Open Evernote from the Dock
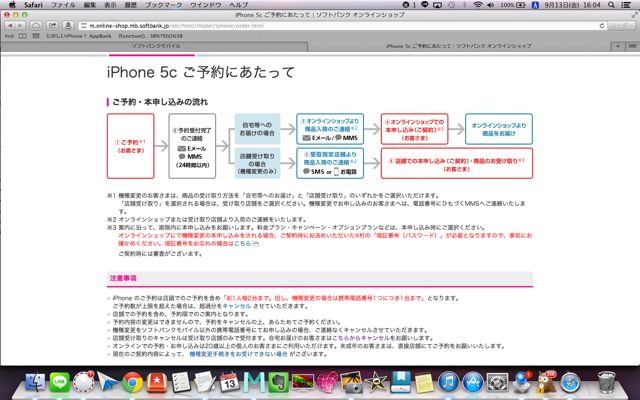The image size is (640, 400). [x=278, y=382]
